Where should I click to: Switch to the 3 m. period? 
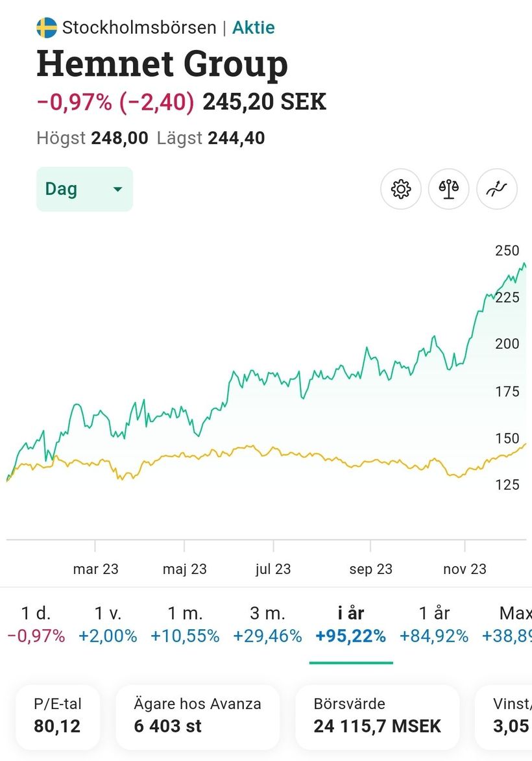tap(267, 624)
